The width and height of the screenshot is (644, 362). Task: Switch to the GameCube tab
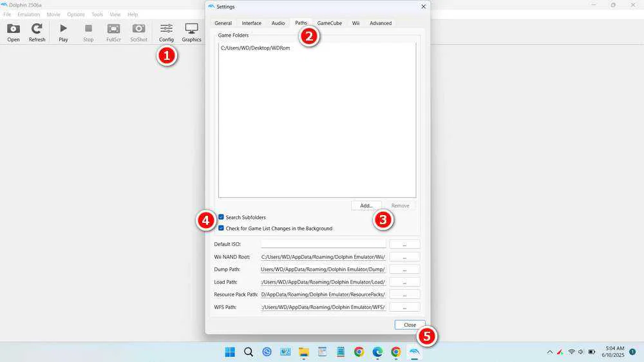tap(329, 23)
